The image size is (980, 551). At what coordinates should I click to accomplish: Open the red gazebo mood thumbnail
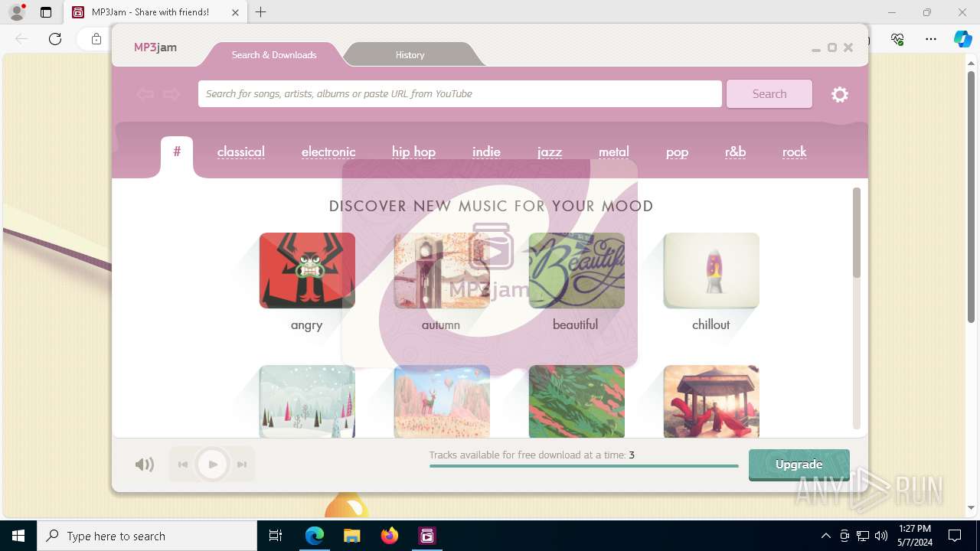pos(711,401)
